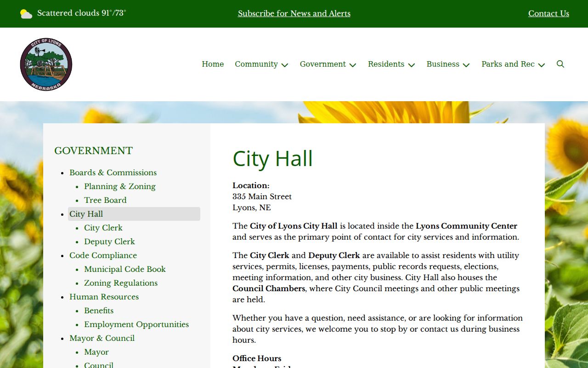Expand the Community menu chevron
This screenshot has width=588, height=368.
(x=285, y=65)
